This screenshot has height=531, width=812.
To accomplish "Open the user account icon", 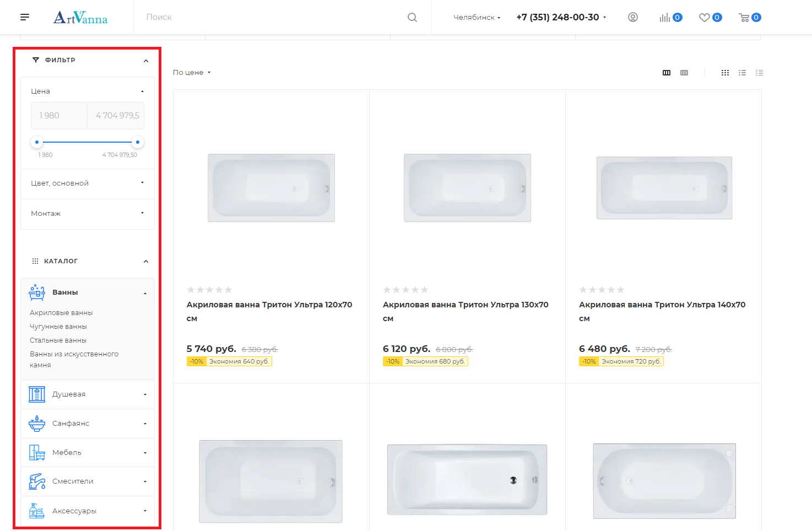I will tap(633, 17).
